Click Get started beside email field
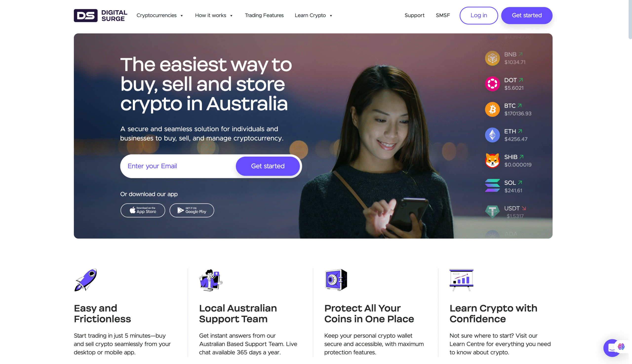 pyautogui.click(x=267, y=166)
